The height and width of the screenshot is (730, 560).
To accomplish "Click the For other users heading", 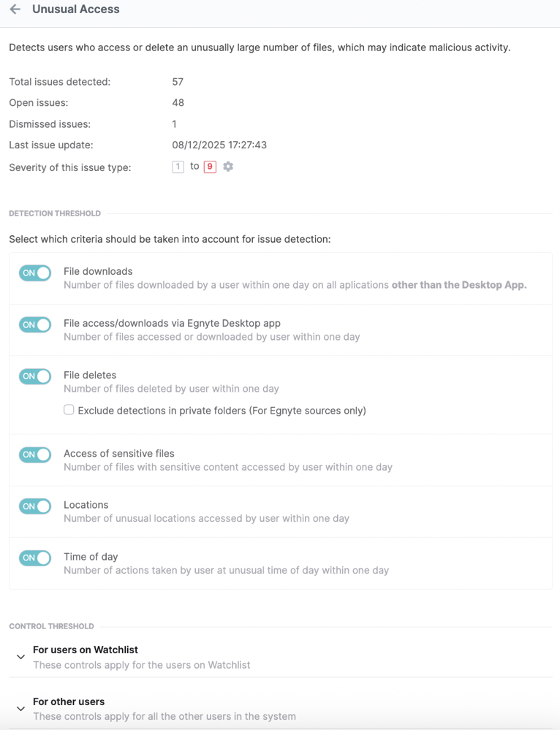I will [x=69, y=702].
